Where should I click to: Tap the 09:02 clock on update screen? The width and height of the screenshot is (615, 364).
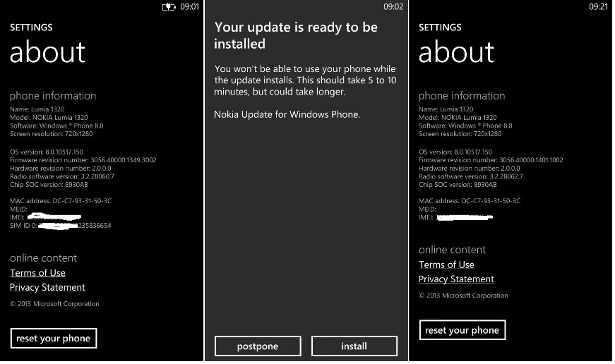393,7
